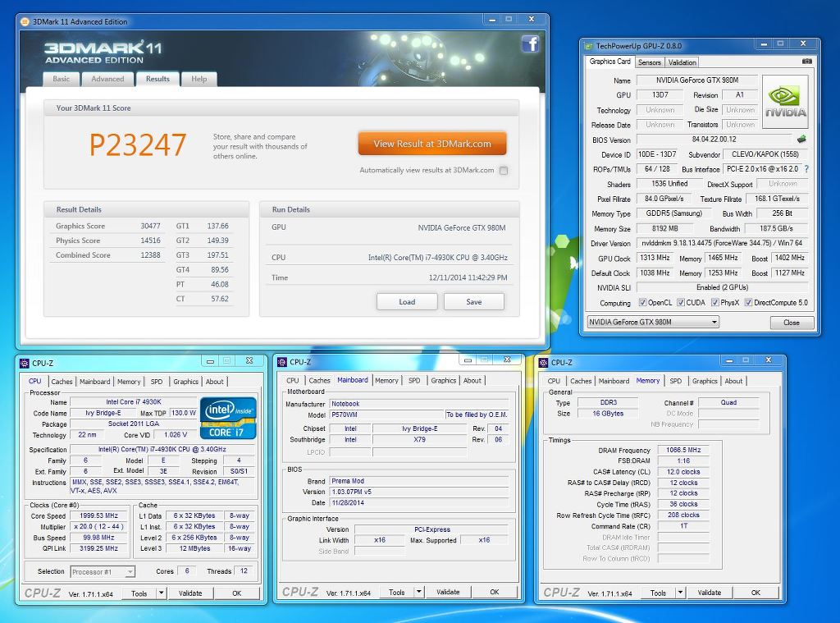Viewport: 840px width, 623px height.
Task: Click the BIOS Version field 84.04.22.00.12
Action: coord(714,140)
